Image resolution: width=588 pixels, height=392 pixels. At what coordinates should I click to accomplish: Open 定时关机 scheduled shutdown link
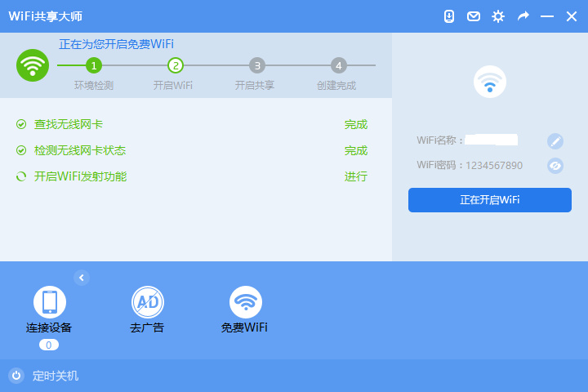[x=56, y=376]
